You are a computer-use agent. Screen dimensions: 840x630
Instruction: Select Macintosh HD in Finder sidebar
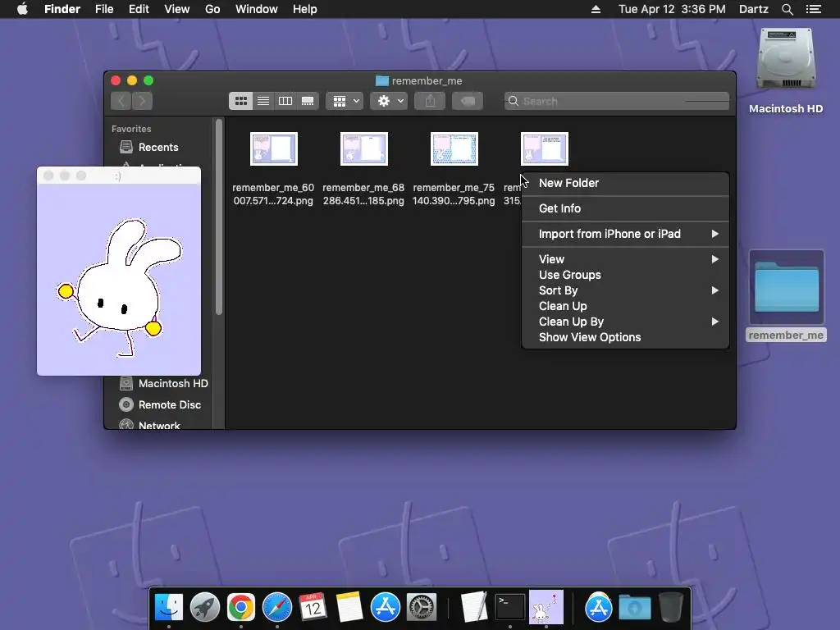point(163,384)
